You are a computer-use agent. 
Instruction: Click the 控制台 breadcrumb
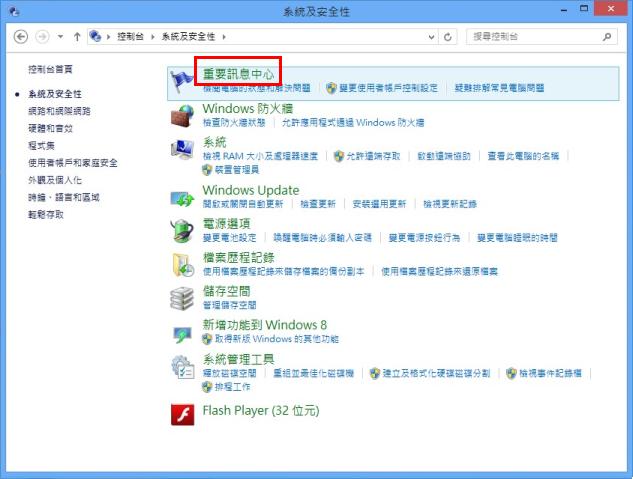(130, 37)
